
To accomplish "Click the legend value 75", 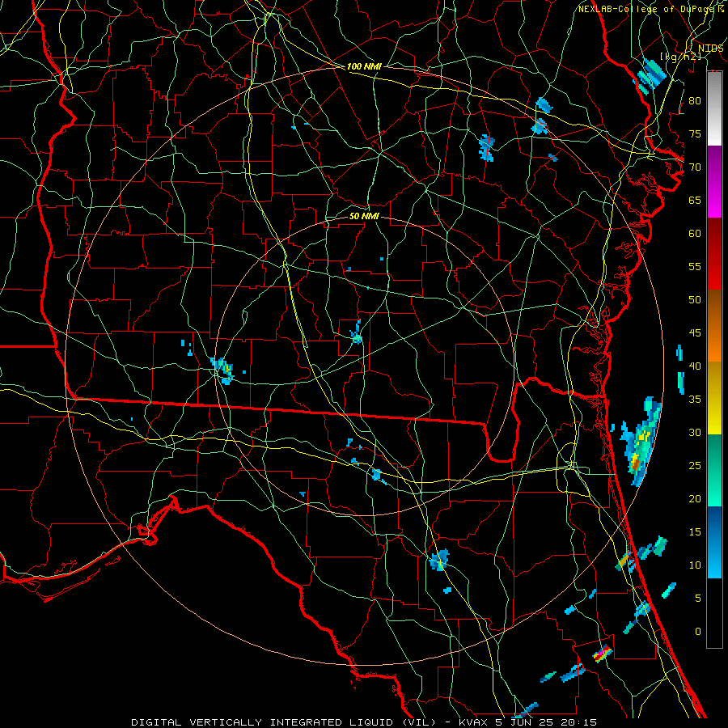I will pos(695,133).
